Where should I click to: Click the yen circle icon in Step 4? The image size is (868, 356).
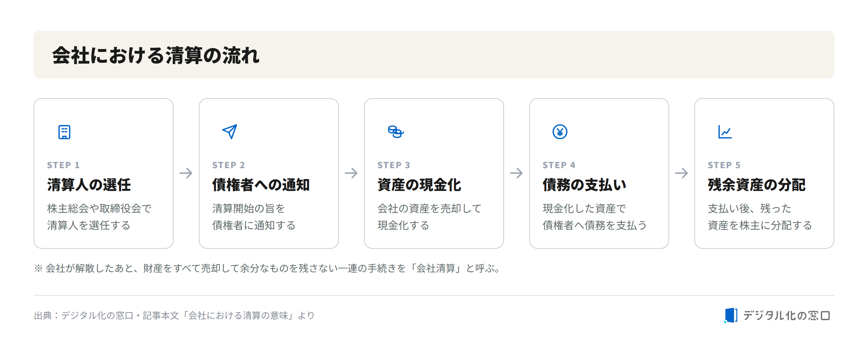tap(560, 132)
